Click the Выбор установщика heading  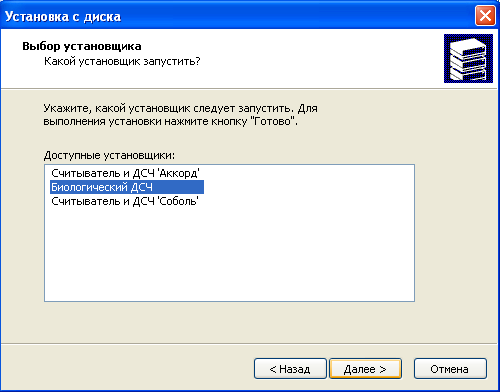click(82, 46)
